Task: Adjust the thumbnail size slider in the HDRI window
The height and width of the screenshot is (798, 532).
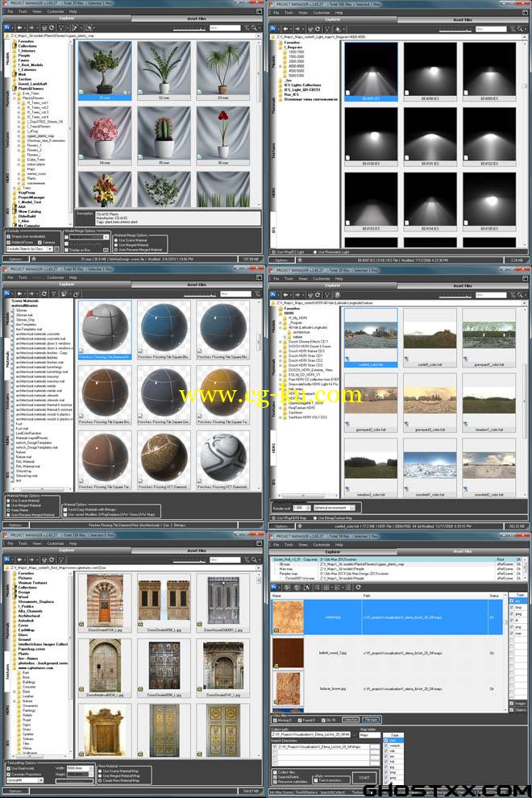Action: point(455,295)
